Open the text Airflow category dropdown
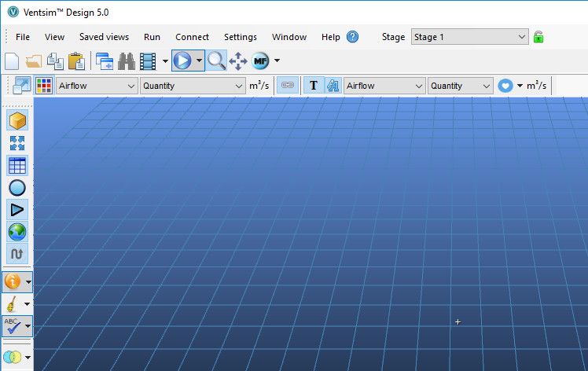 coord(384,86)
